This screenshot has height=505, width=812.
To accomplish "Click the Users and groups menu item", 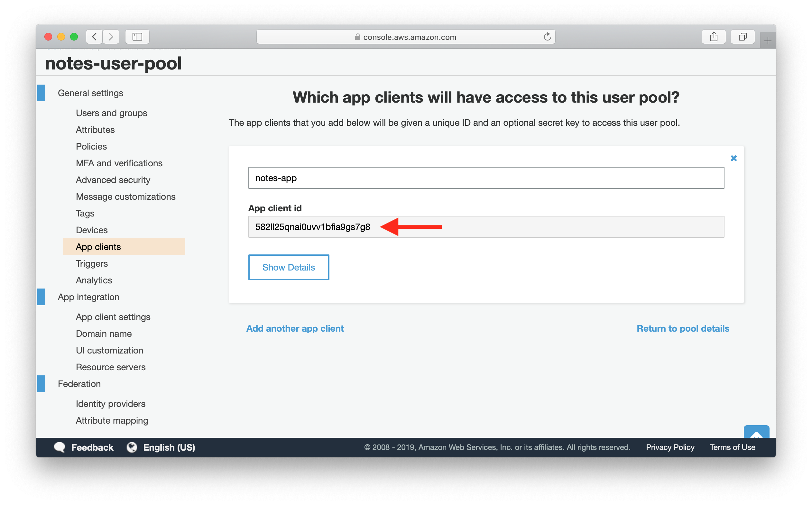I will tap(111, 114).
